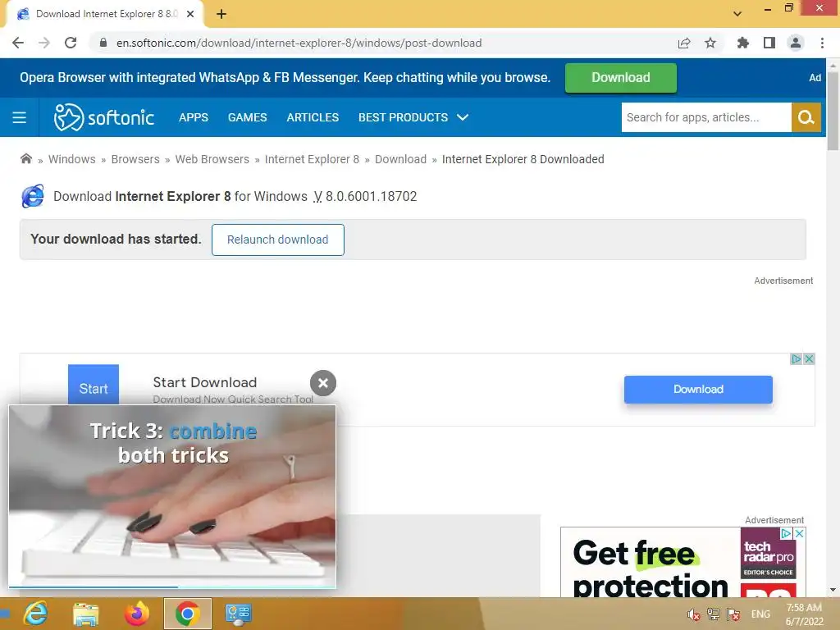The width and height of the screenshot is (840, 630).
Task: Open the Internet Explorer 8 breadcrumb link
Action: coord(312,159)
